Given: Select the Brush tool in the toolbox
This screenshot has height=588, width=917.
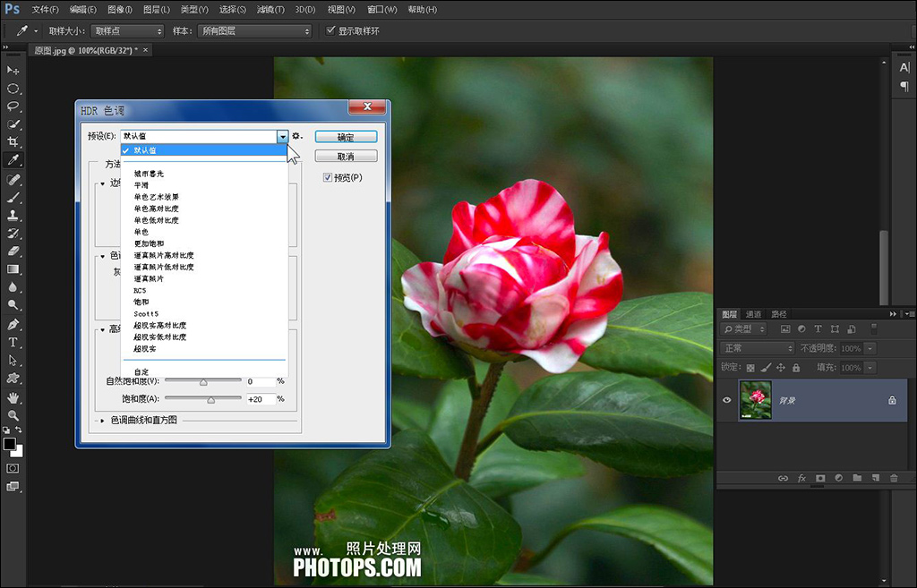Looking at the screenshot, I should click(x=13, y=198).
